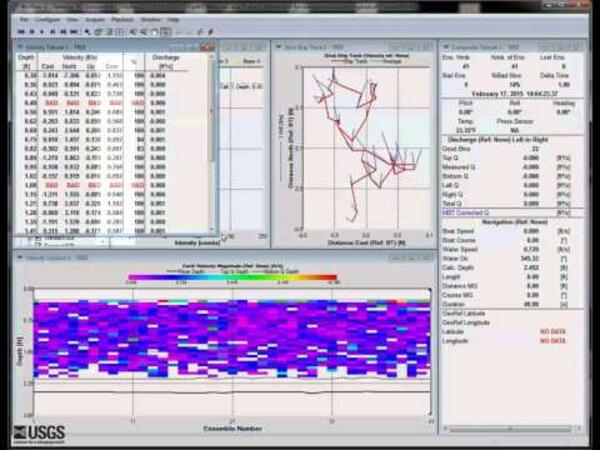Open the Window menu
The height and width of the screenshot is (450, 600).
point(151,20)
